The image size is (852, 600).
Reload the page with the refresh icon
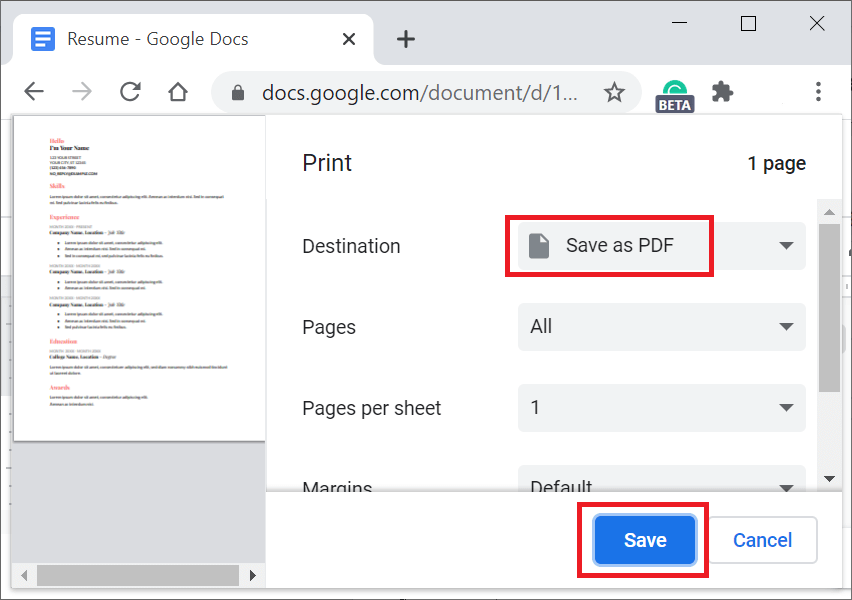(129, 91)
